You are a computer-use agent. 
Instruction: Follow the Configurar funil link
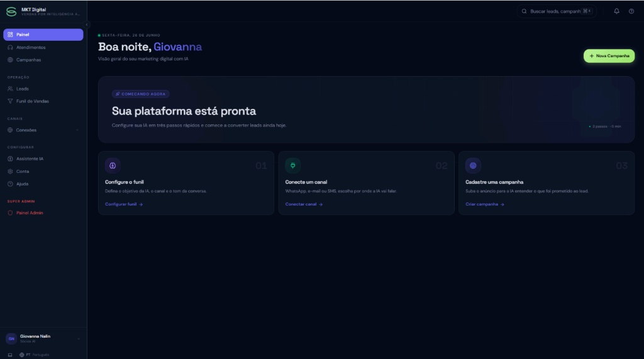(x=124, y=204)
